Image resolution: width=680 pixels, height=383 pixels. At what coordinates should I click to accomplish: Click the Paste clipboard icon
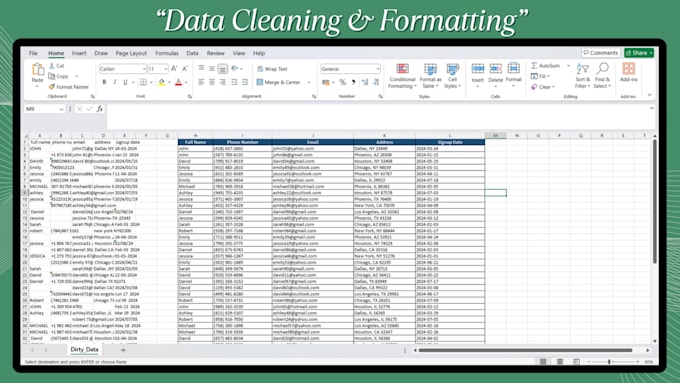38,69
